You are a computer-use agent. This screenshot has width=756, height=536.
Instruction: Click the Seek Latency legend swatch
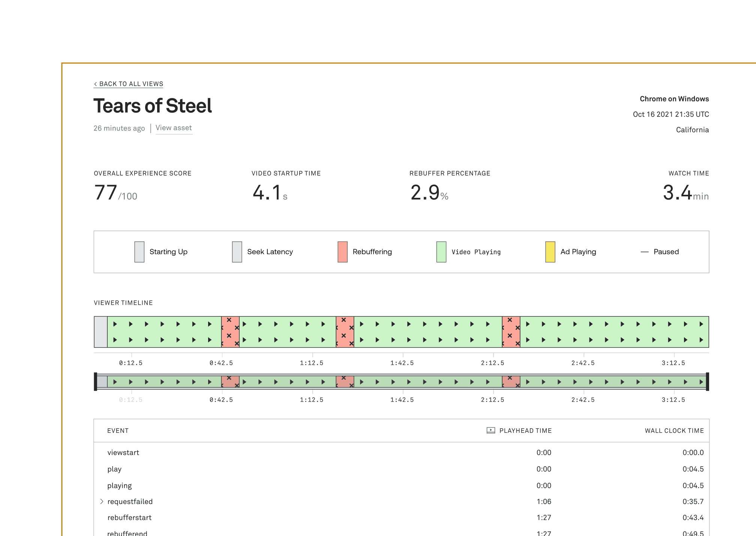pos(237,252)
